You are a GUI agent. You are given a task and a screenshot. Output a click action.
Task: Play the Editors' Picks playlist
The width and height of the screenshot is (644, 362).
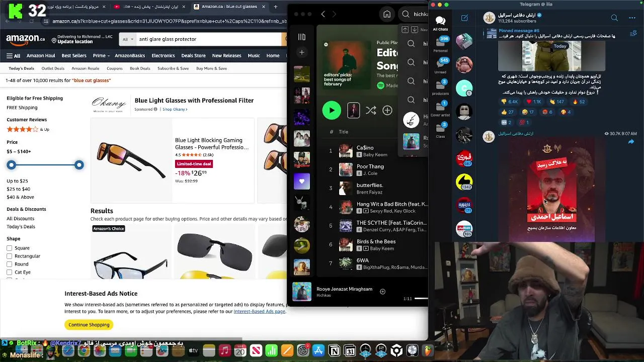click(x=332, y=110)
